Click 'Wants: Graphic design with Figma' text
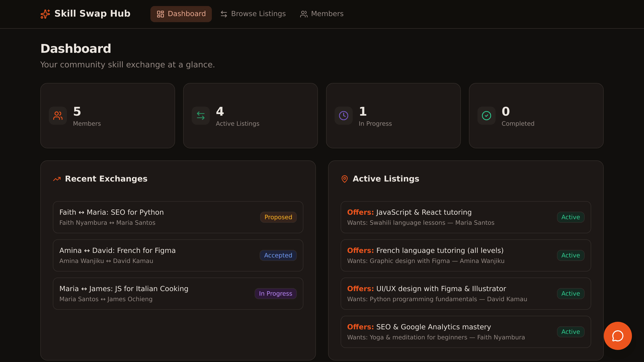 tap(398, 261)
